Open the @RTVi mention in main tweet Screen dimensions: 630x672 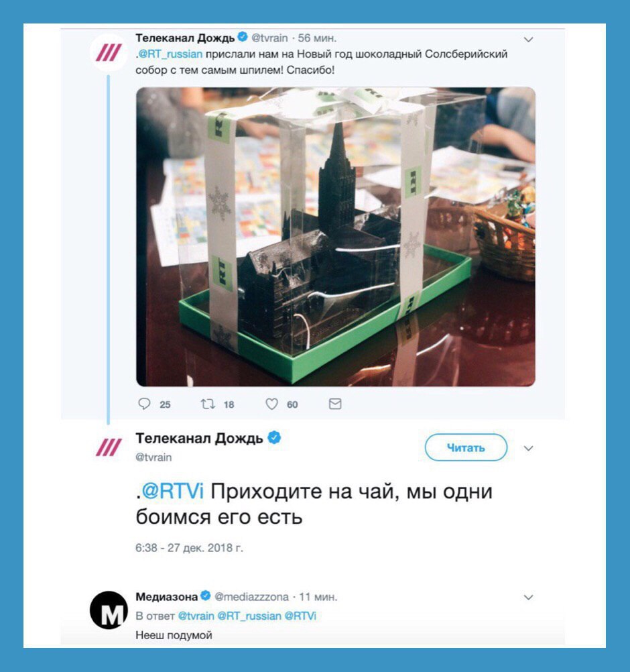[173, 491]
